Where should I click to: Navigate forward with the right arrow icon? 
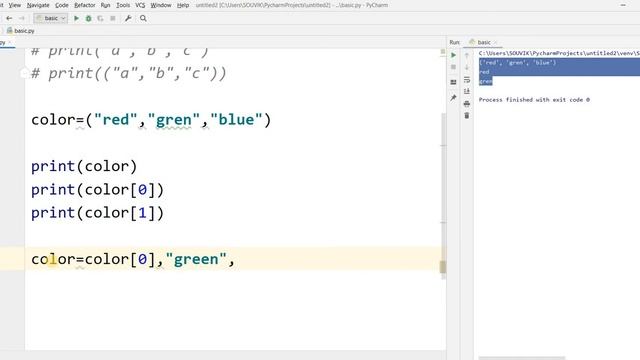pyautogui.click(x=22, y=18)
